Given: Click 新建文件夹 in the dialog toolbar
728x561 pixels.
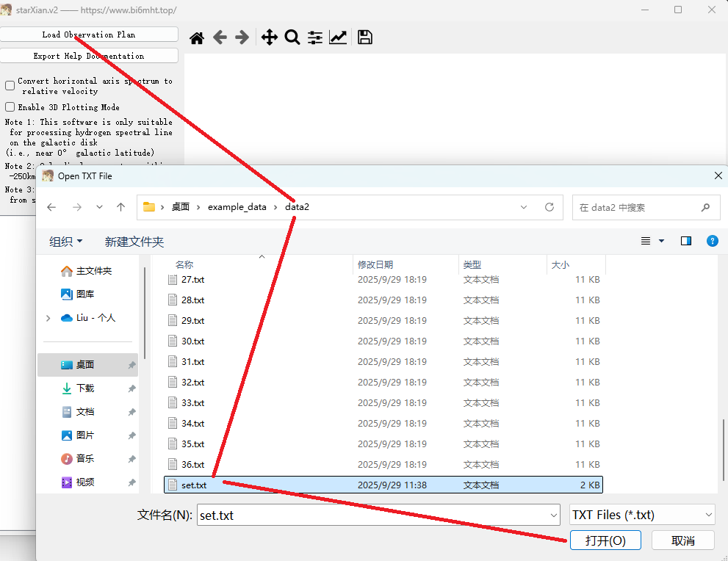Looking at the screenshot, I should [x=134, y=242].
